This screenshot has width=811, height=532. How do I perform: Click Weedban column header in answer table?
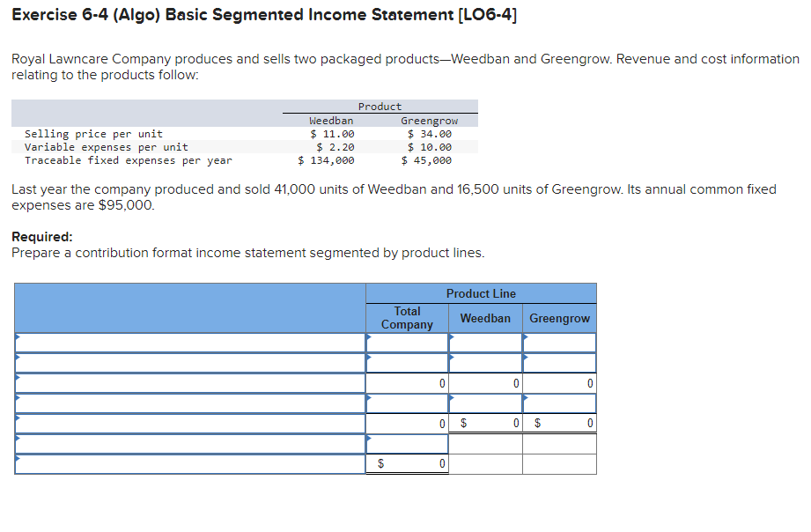[485, 318]
